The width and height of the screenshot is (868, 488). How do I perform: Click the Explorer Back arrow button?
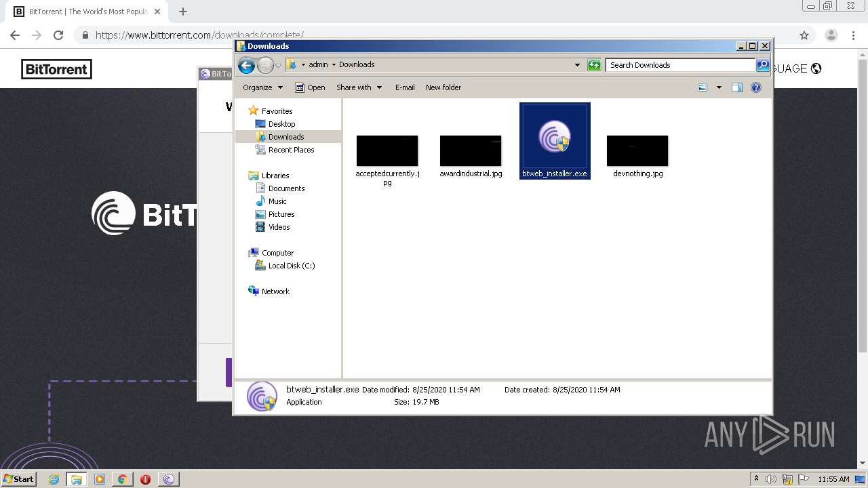point(246,65)
